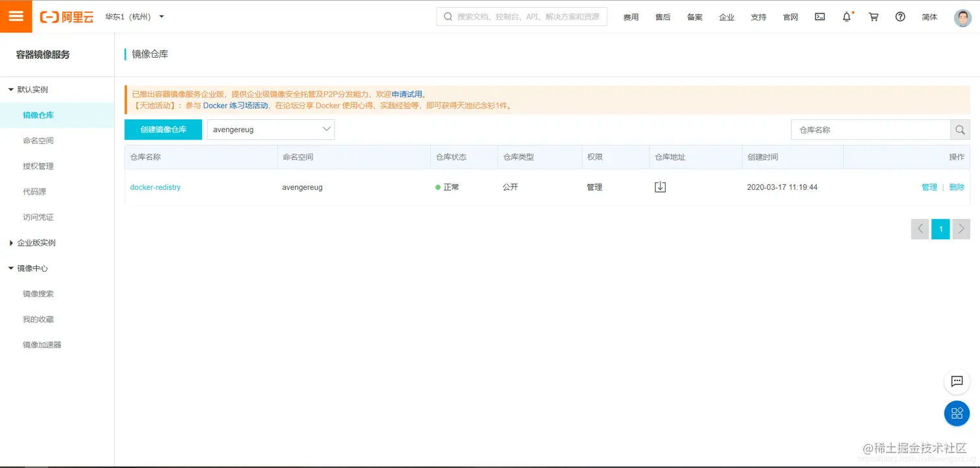Click the shopping cart icon
Image resolution: width=980 pixels, height=468 pixels.
tap(873, 17)
